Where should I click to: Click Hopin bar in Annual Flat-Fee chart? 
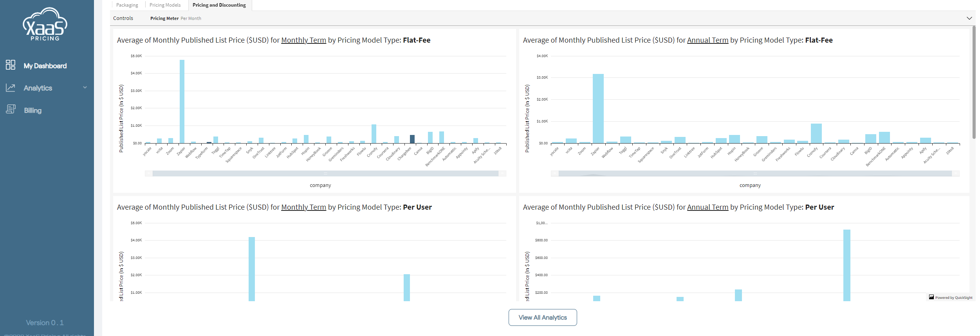[735, 139]
